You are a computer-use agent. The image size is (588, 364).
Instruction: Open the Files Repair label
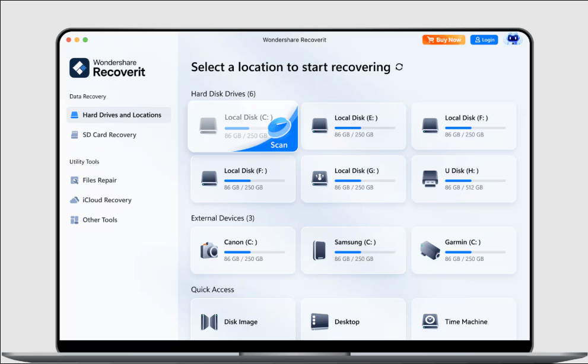coord(100,180)
